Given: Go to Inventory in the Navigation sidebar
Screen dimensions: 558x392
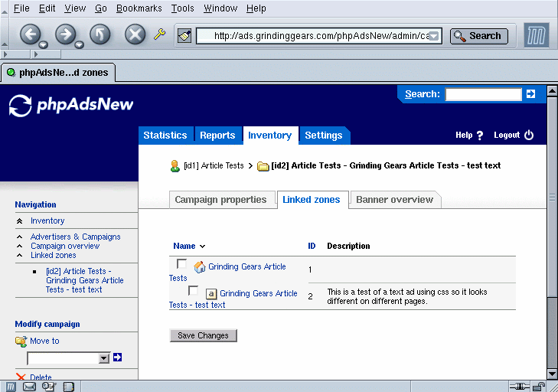Looking at the screenshot, I should coord(47,220).
